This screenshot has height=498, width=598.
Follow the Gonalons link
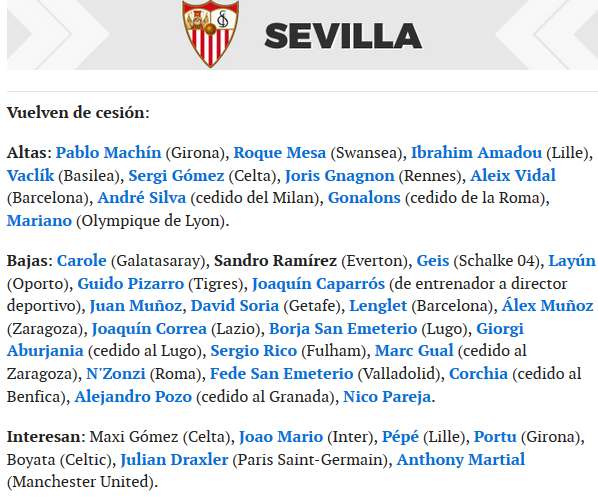click(x=364, y=198)
